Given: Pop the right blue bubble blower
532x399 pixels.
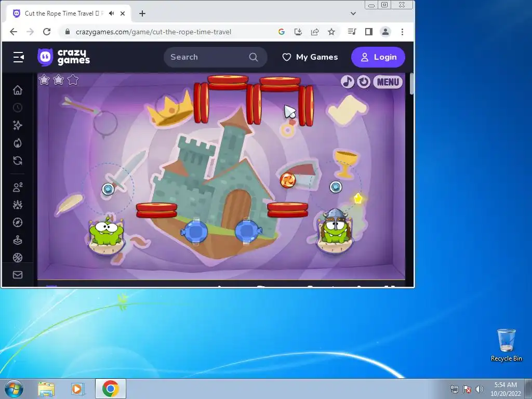Looking at the screenshot, I should click(x=248, y=232).
